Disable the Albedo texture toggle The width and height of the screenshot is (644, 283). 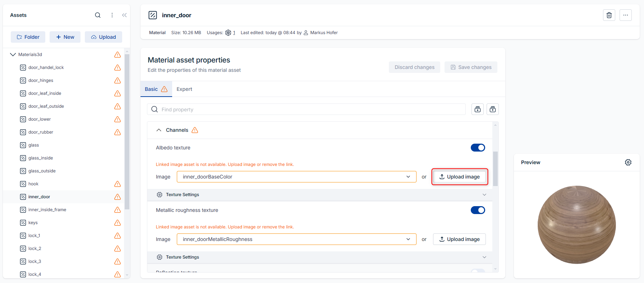(478, 148)
